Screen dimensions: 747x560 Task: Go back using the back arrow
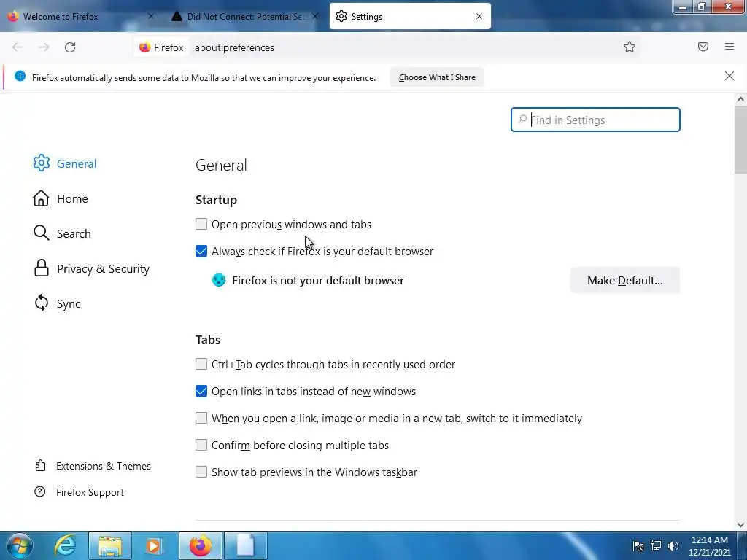pyautogui.click(x=18, y=47)
